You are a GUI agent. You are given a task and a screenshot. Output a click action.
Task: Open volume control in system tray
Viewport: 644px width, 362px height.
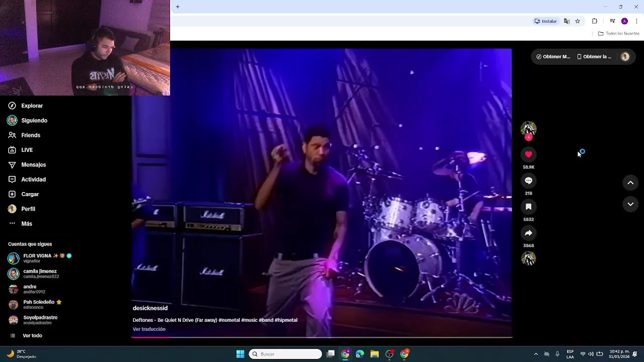pyautogui.click(x=591, y=354)
